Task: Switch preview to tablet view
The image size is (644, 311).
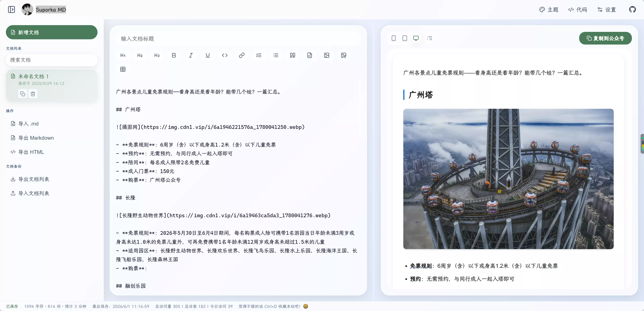Action: tap(405, 38)
